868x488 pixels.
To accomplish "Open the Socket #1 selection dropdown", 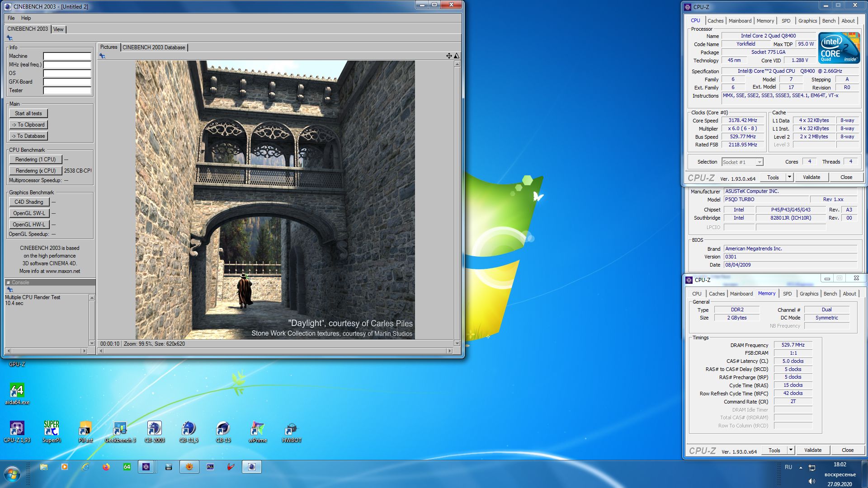I will (742, 162).
